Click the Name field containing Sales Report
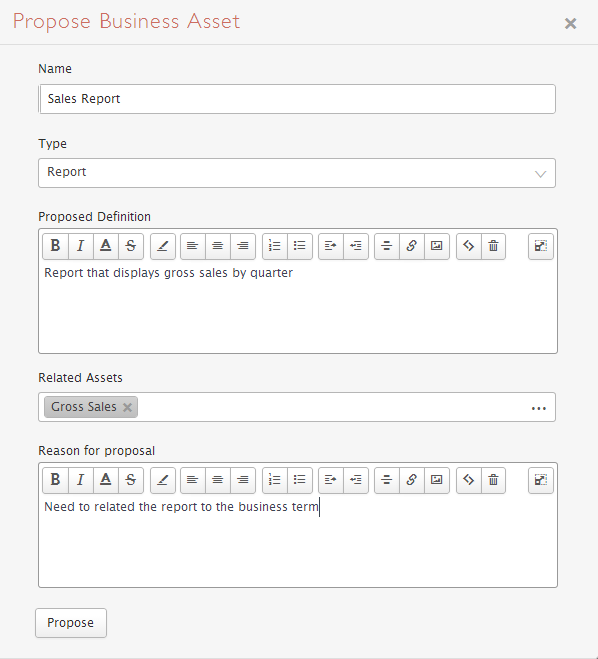The height and width of the screenshot is (659, 598). coord(297,99)
